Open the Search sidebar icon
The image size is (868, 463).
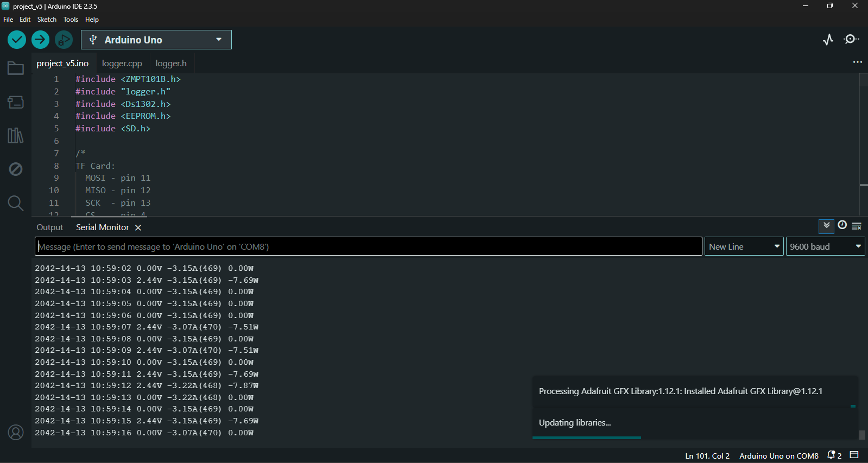point(16,203)
